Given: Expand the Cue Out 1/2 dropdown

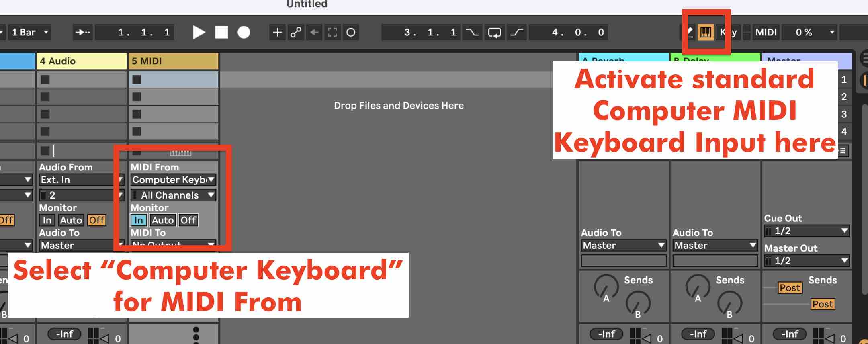Looking at the screenshot, I should pyautogui.click(x=806, y=231).
